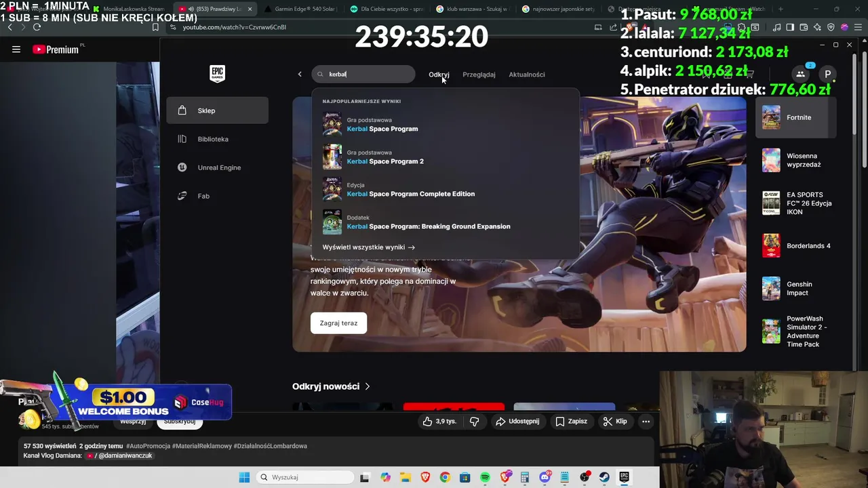
Task: Reload the page in the browser
Action: (x=37, y=27)
